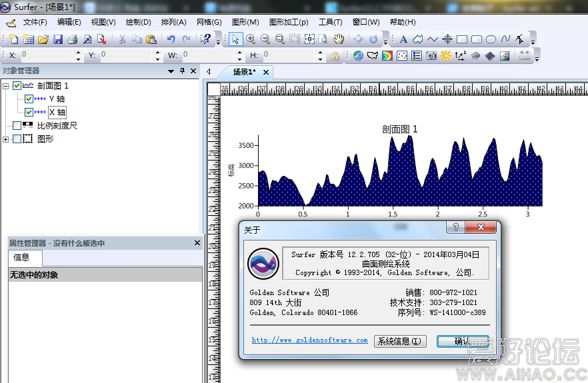This screenshot has width=588, height=383.
Task: Create a new Image Map (camera icon)
Action: 431,56
